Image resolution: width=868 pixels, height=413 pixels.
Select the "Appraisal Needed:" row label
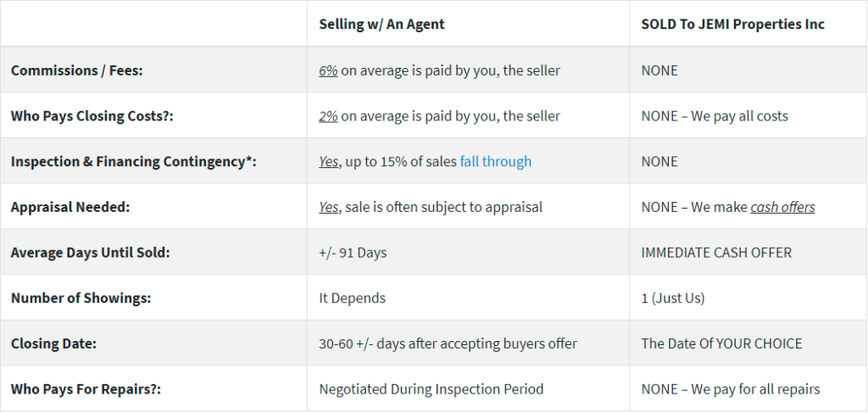70,207
